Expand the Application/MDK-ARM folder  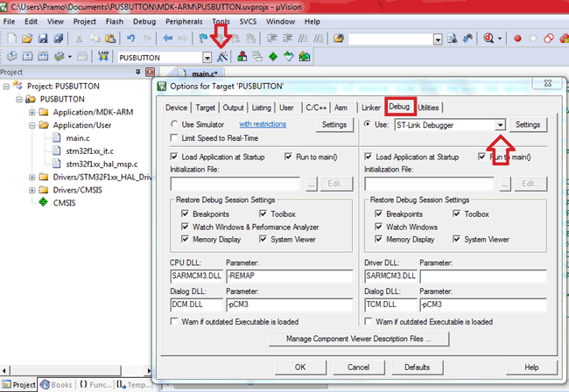32,112
